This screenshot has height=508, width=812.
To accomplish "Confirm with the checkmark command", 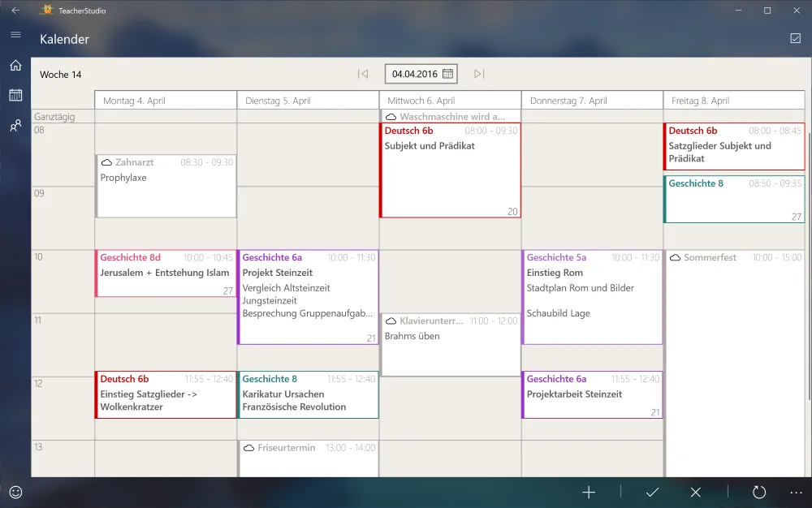I will [653, 493].
